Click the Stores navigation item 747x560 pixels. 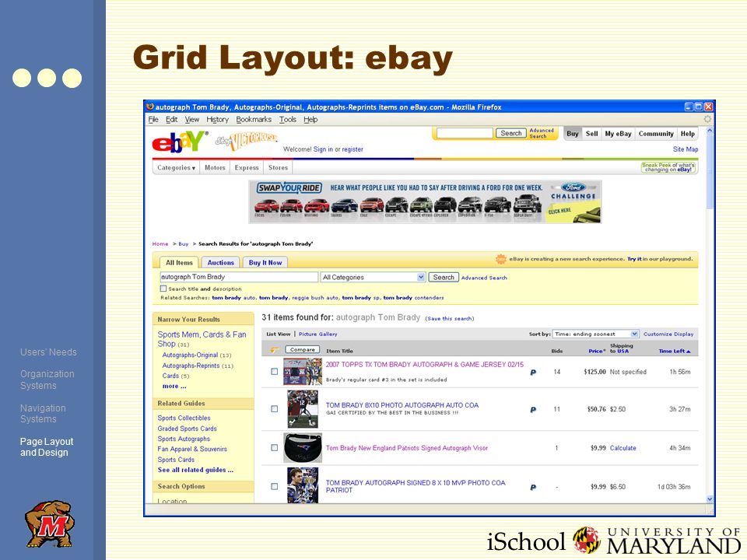point(279,168)
